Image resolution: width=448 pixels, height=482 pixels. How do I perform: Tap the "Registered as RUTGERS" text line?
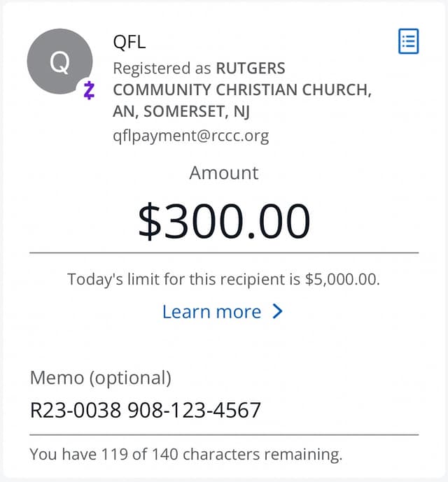click(199, 69)
